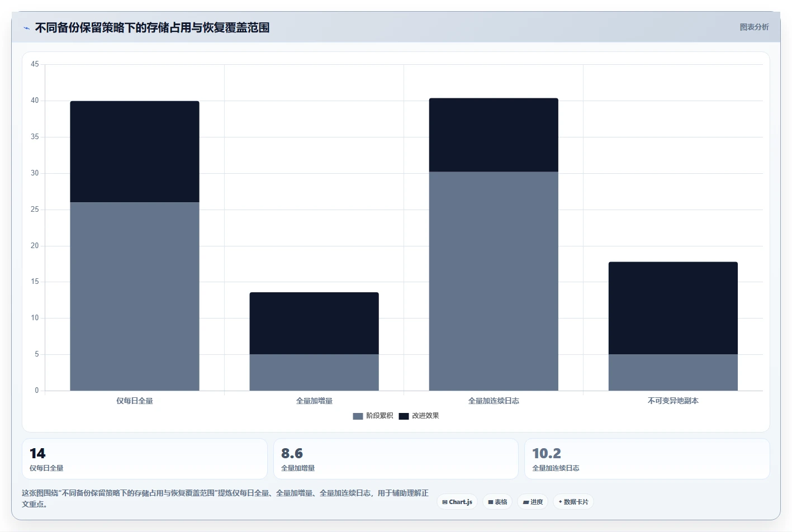
Task: Click the y-axis value 45
Action: 35,64
